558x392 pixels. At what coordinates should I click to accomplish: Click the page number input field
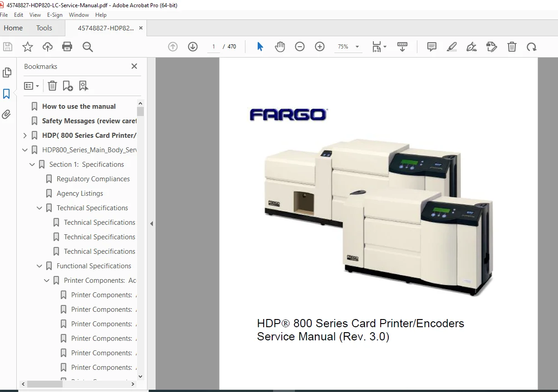(214, 47)
